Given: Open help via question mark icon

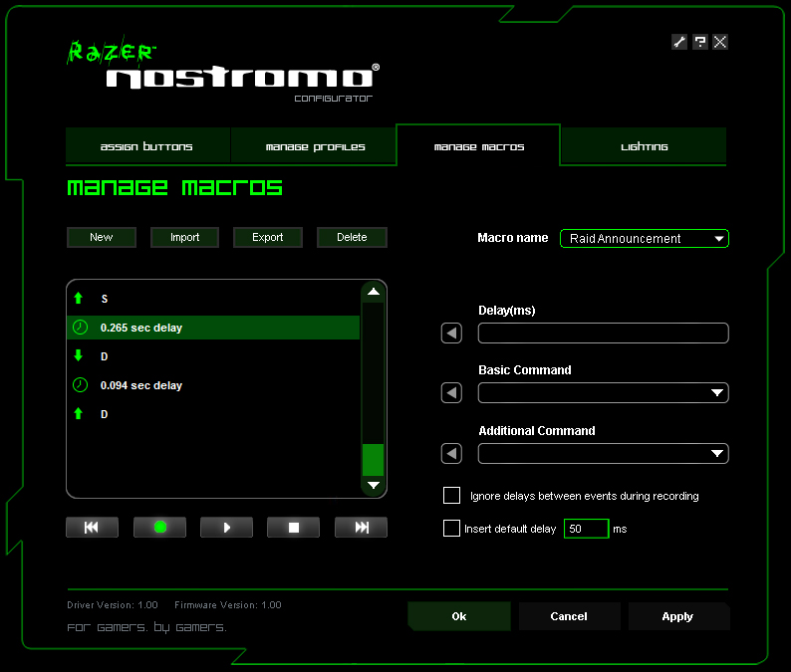Looking at the screenshot, I should pyautogui.click(x=699, y=42).
